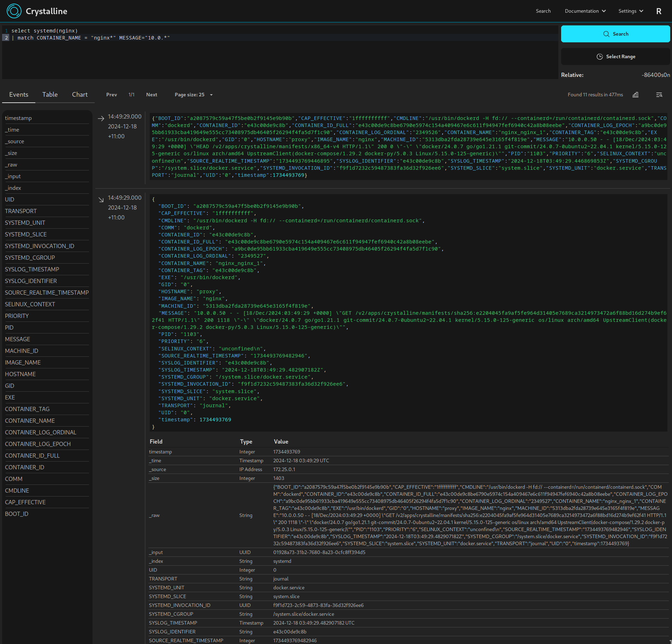The width and height of the screenshot is (672, 644).
Task: Expand the first event row arrow
Action: coord(101,119)
